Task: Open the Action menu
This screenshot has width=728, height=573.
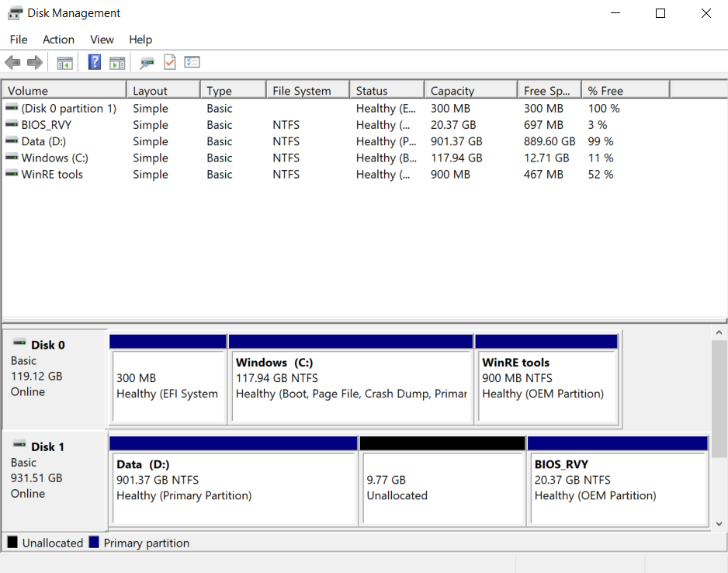Action: pos(58,40)
